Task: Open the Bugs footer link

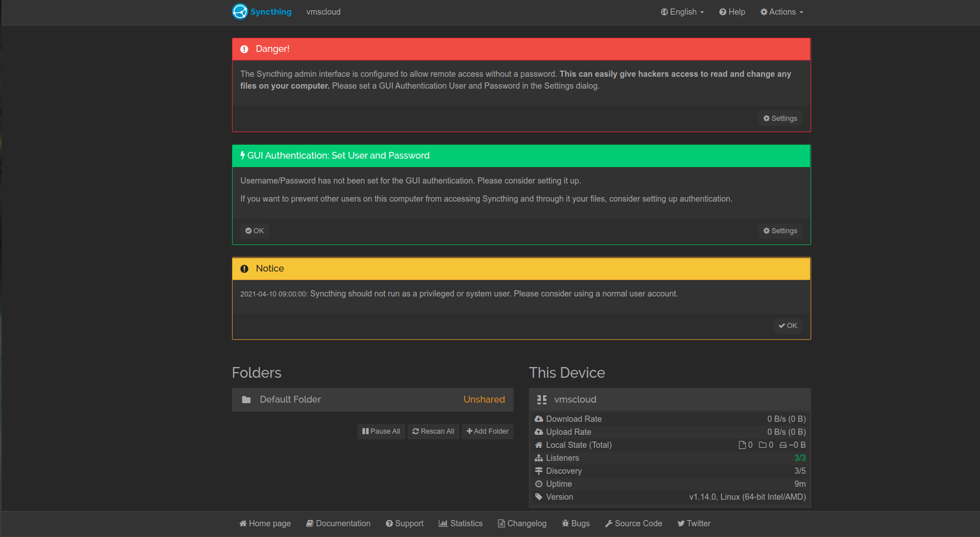Action: tap(576, 523)
